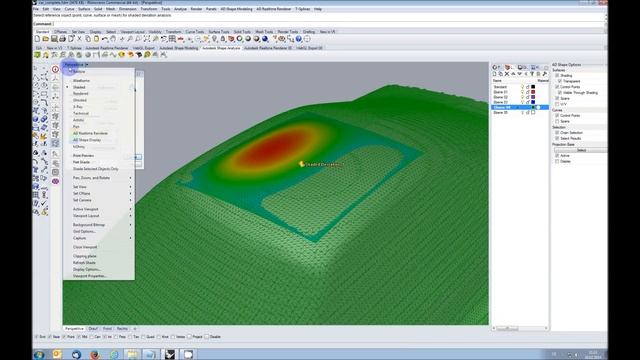Click the purple ellipse icon in left sidebar
The image size is (640, 360).
point(56,181)
